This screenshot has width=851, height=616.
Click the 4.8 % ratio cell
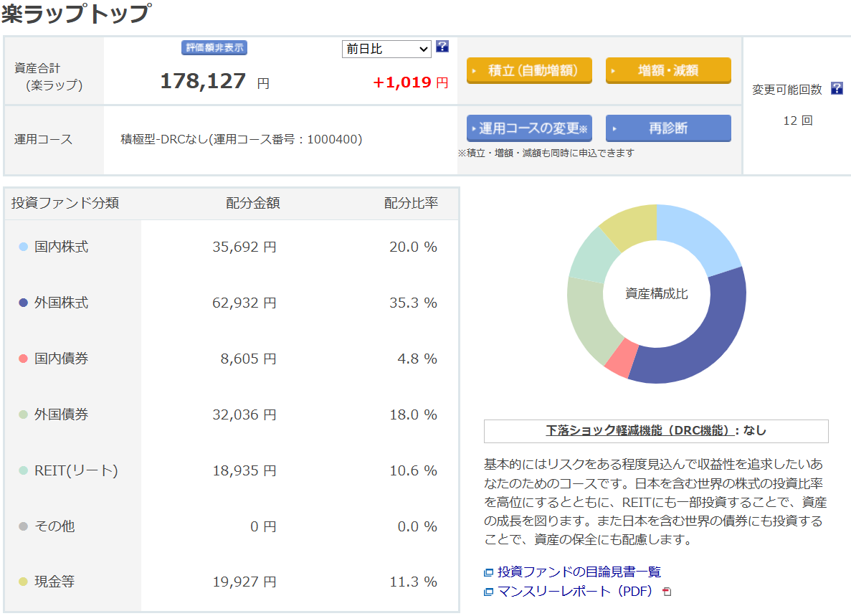tap(417, 359)
